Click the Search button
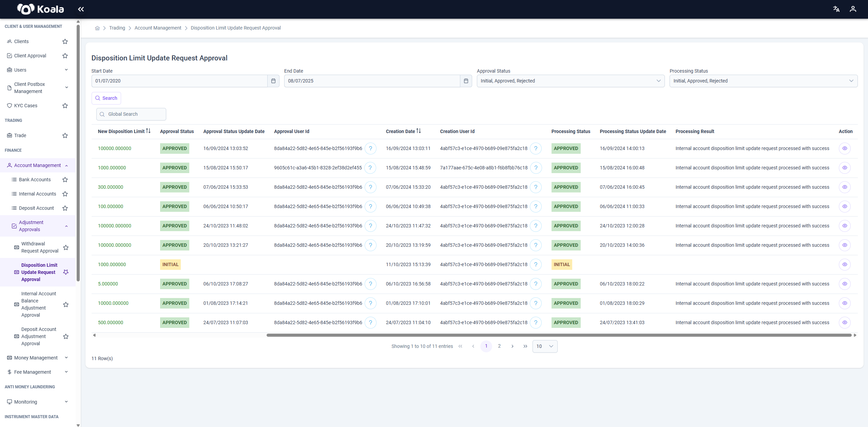The width and height of the screenshot is (868, 427). tap(106, 98)
